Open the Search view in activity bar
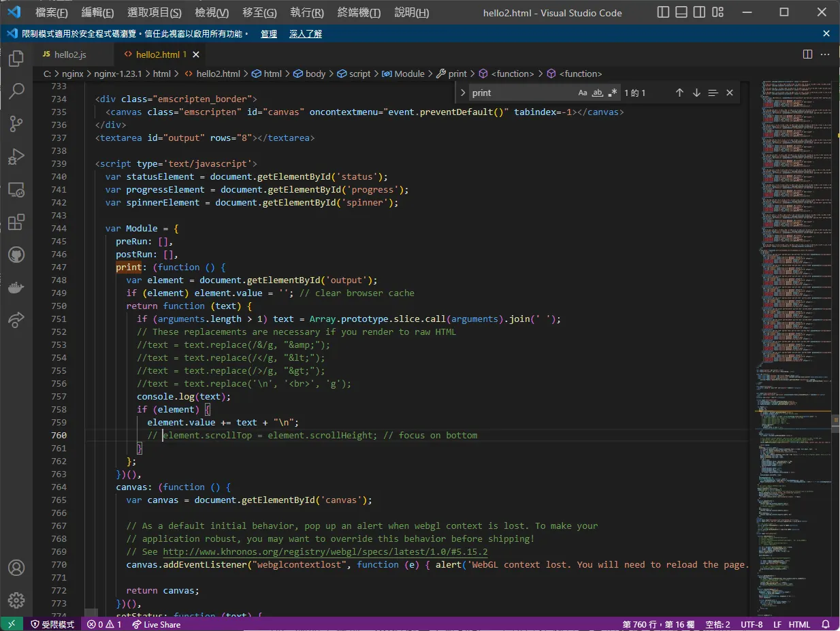The height and width of the screenshot is (631, 840). click(16, 91)
